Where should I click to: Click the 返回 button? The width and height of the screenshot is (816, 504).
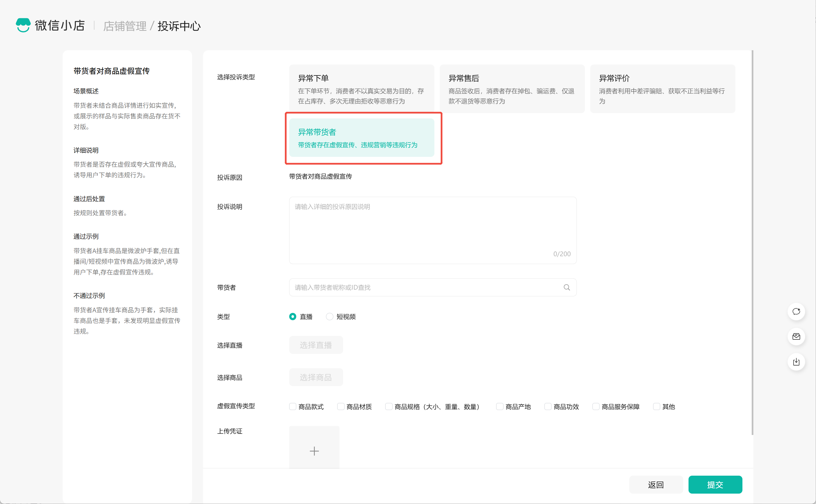(x=656, y=485)
